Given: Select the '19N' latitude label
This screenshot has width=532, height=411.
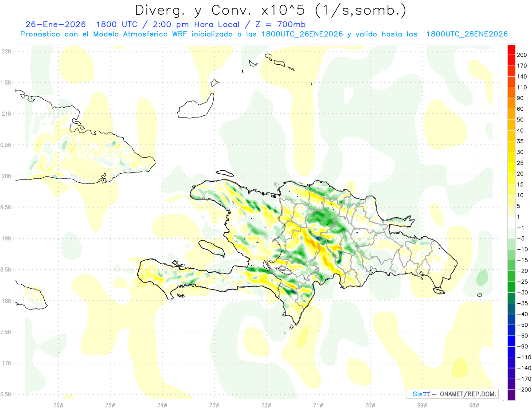Looking at the screenshot, I should pos(6,239).
